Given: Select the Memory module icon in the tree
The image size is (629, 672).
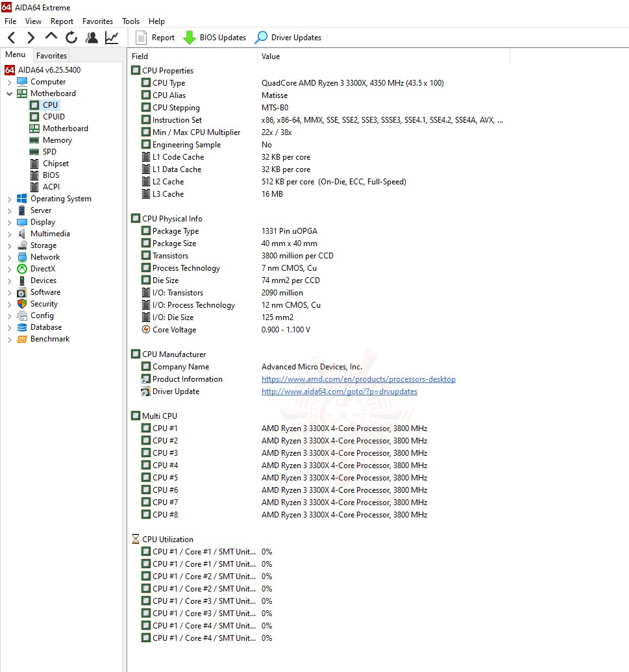Looking at the screenshot, I should [x=34, y=140].
